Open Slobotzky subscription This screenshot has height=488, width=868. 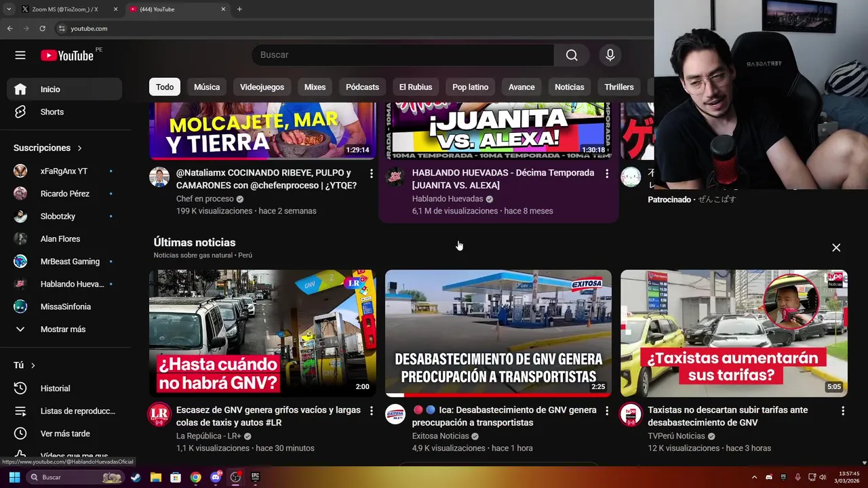pos(64,216)
